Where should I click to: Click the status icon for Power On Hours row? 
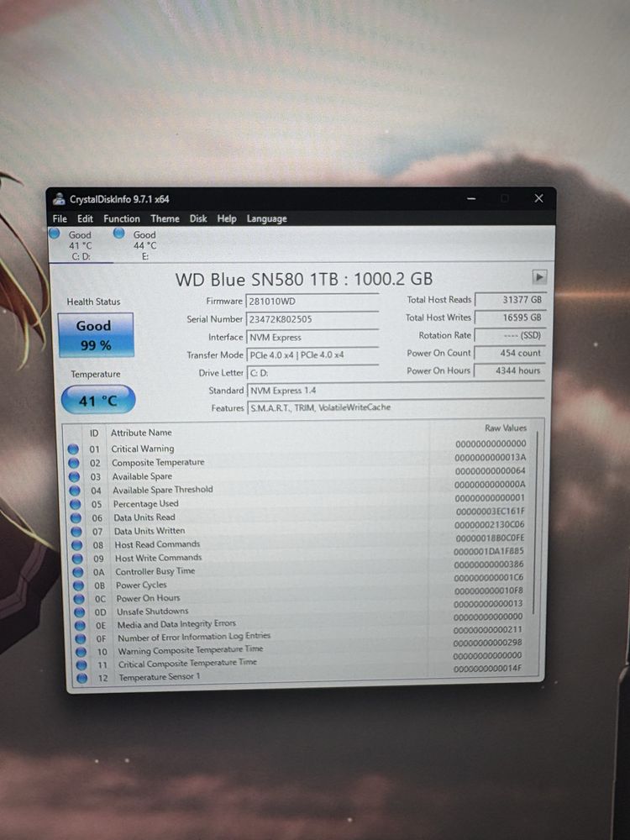point(79,599)
